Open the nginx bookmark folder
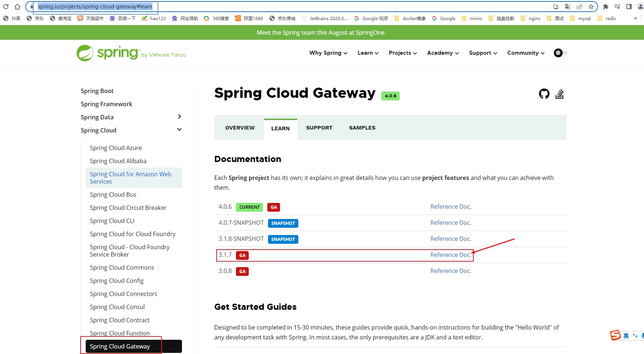Viewport: 644px width, 354px height. 531,18
